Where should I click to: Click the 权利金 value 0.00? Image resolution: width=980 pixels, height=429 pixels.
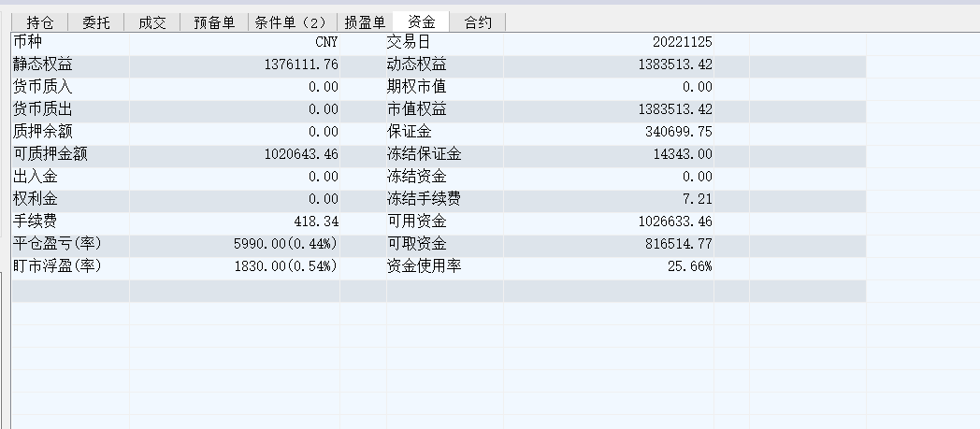(324, 199)
